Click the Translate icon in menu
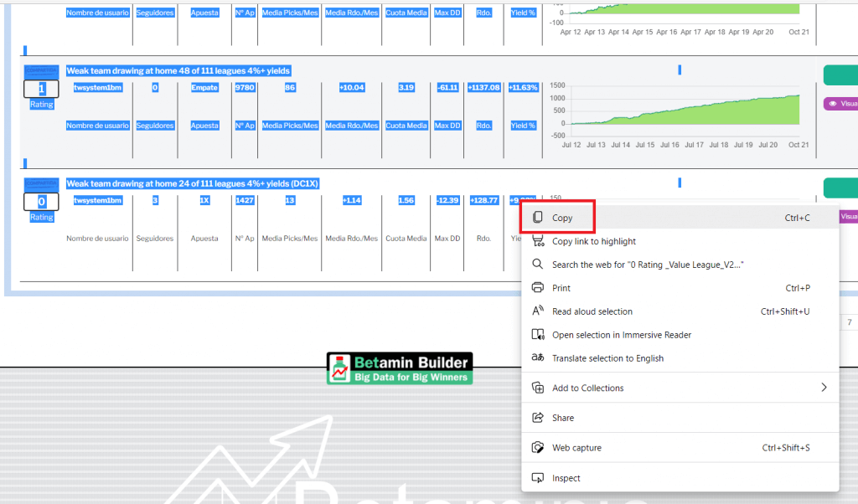The image size is (858, 504). pos(538,357)
